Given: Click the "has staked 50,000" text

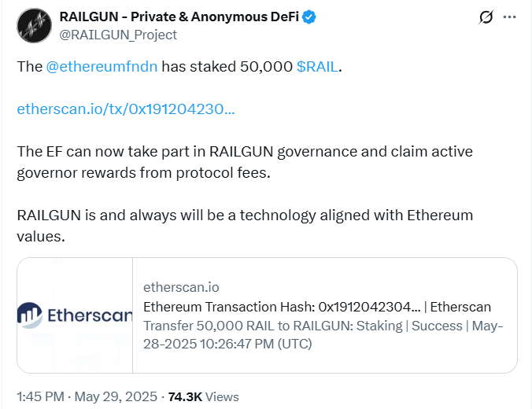Looking at the screenshot, I should (227, 67).
